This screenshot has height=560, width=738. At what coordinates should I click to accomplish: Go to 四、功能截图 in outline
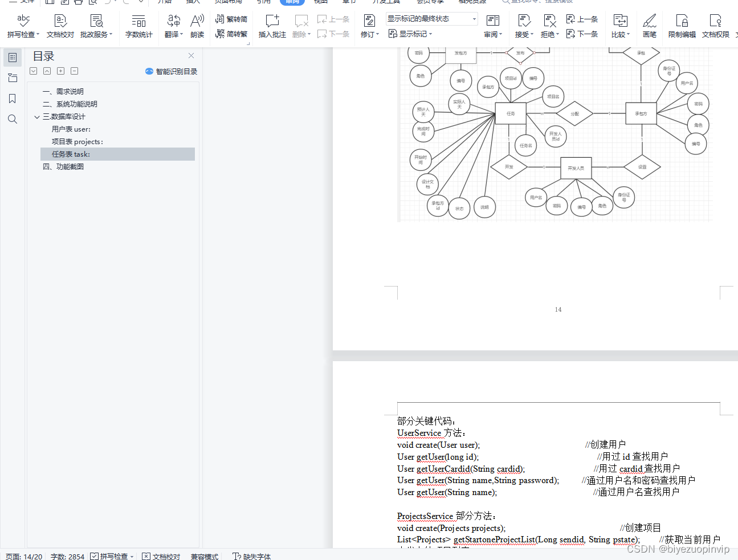coord(63,167)
